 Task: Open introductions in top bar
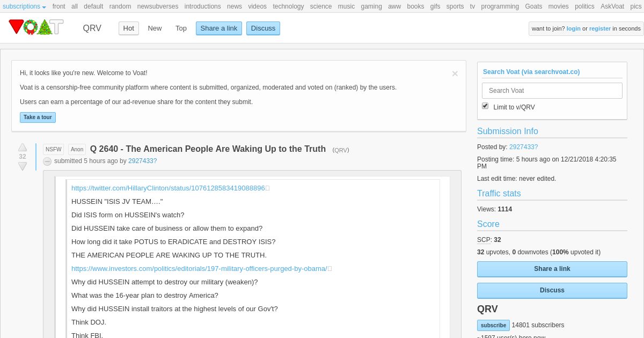coord(203,6)
